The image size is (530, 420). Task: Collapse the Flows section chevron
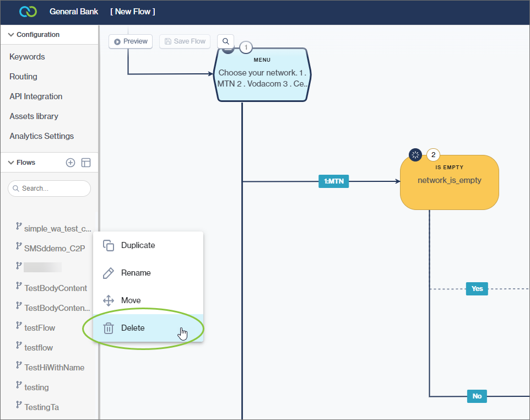click(10, 162)
